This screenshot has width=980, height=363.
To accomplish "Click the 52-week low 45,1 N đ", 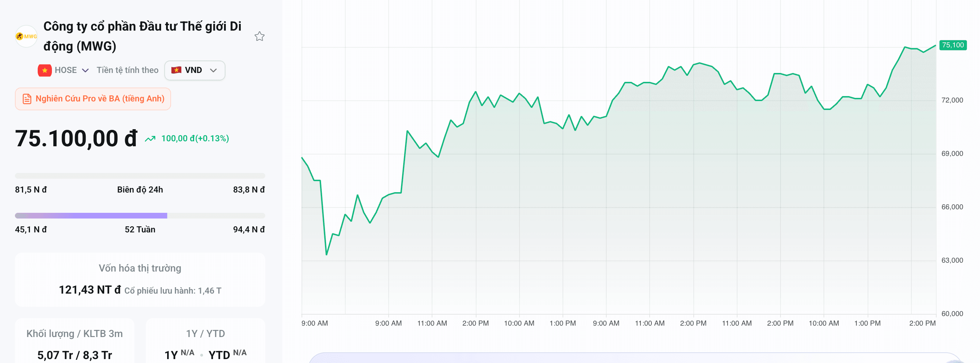I will pyautogui.click(x=31, y=229).
